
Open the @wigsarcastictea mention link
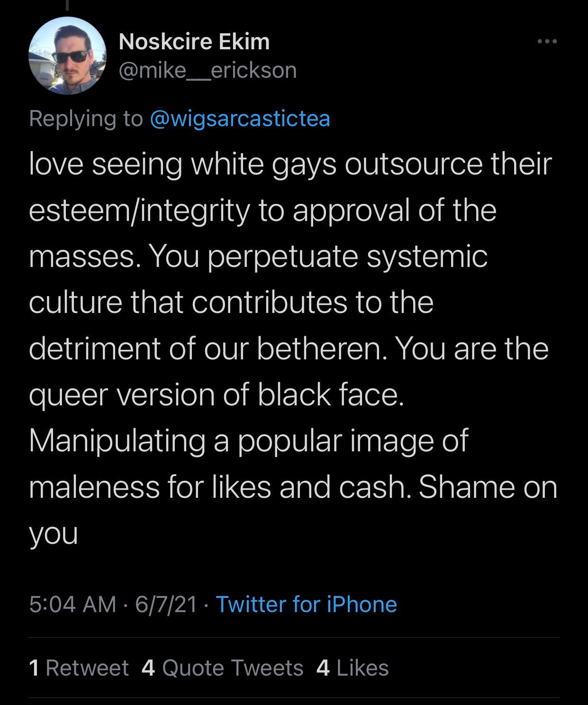click(x=240, y=118)
